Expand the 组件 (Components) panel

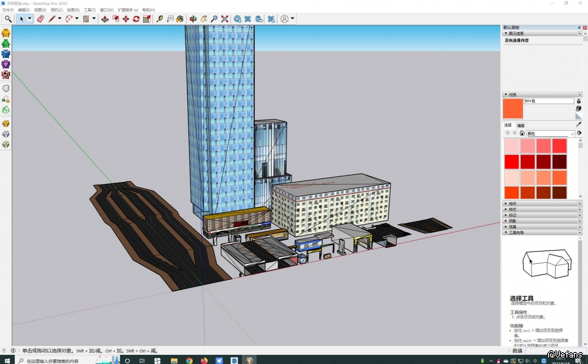tap(512, 204)
